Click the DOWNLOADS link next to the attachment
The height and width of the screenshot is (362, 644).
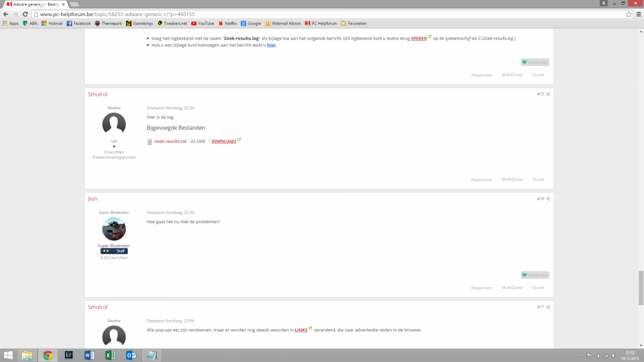tap(224, 142)
